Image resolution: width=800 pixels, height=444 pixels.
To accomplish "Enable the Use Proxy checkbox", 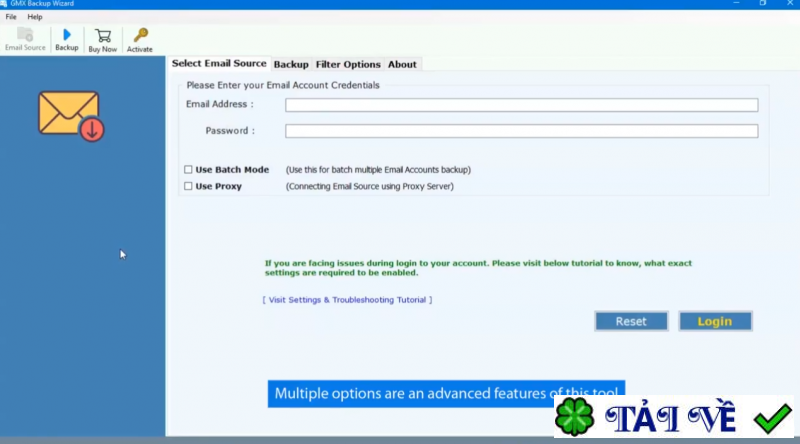I will 188,186.
